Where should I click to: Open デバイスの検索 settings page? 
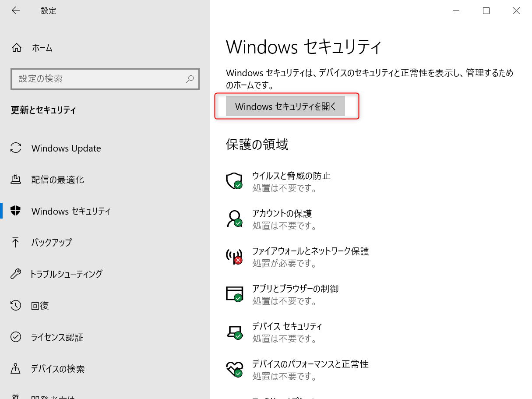[x=58, y=369]
